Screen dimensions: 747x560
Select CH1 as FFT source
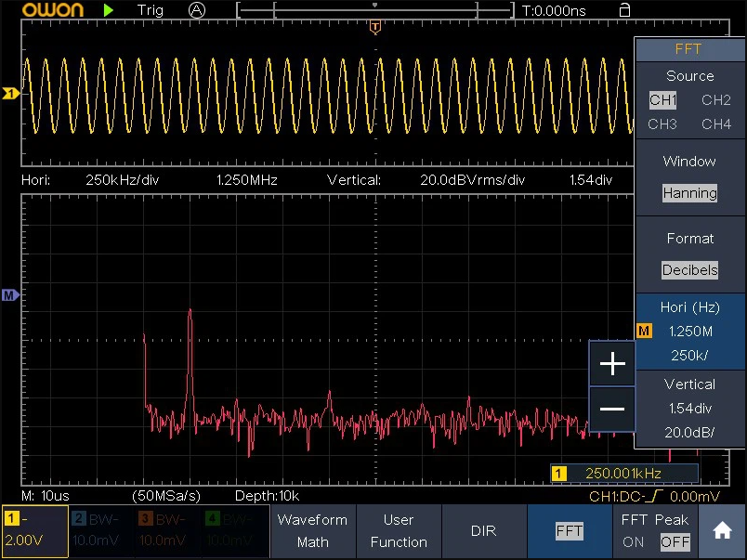tap(662, 100)
